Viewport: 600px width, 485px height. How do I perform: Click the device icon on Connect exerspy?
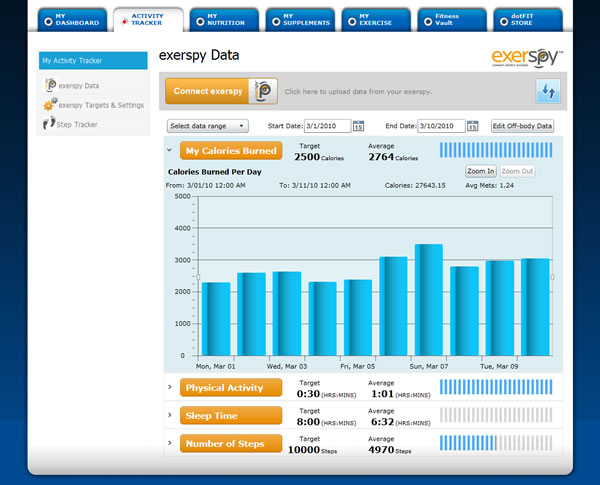pos(263,91)
